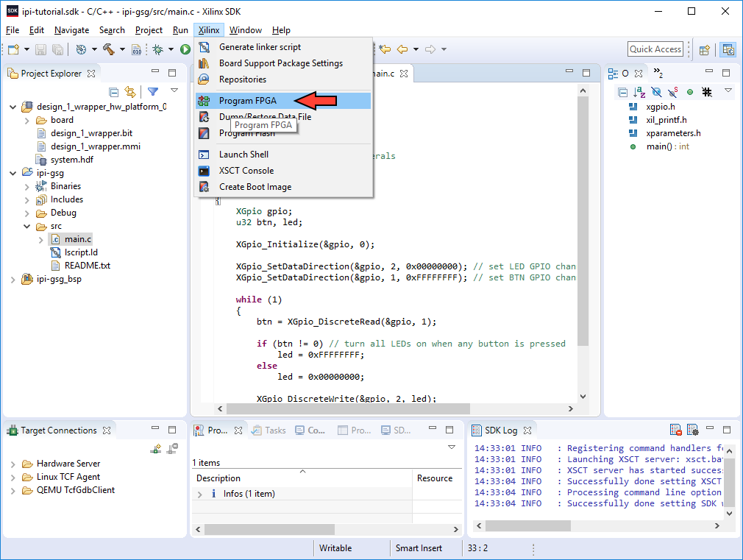The image size is (743, 560).
Task: Collapse design_1_wrapper_hw_platform_0 project
Action: click(x=13, y=107)
